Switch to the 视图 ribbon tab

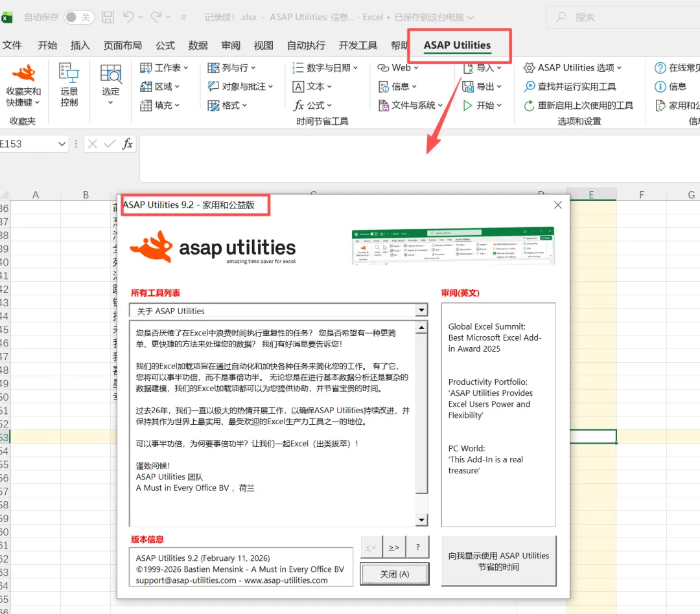click(x=263, y=45)
